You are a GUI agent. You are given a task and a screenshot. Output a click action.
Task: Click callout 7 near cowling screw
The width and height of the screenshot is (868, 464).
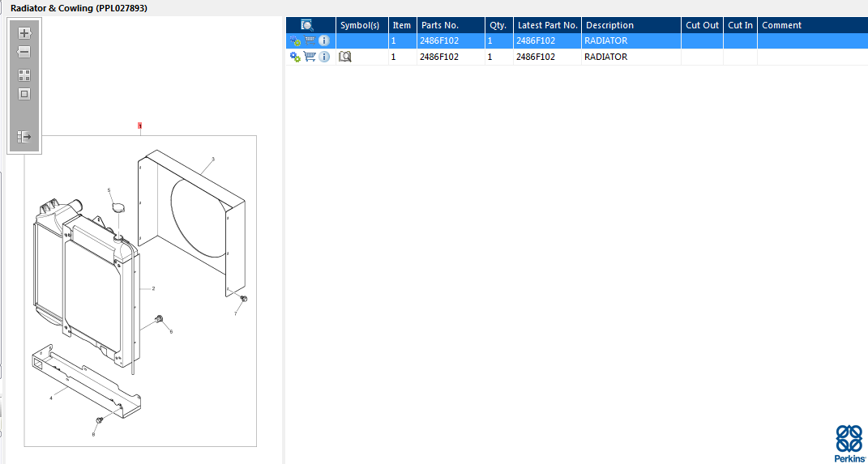[235, 313]
